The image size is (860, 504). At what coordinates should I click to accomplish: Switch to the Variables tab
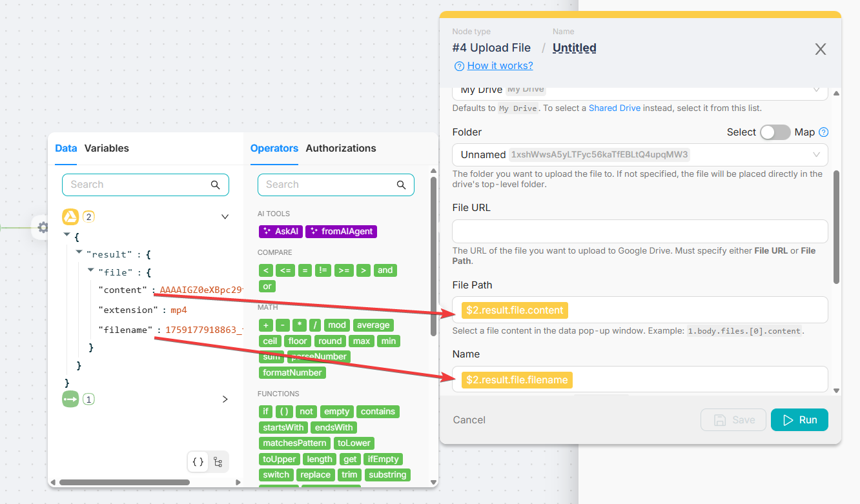point(107,148)
